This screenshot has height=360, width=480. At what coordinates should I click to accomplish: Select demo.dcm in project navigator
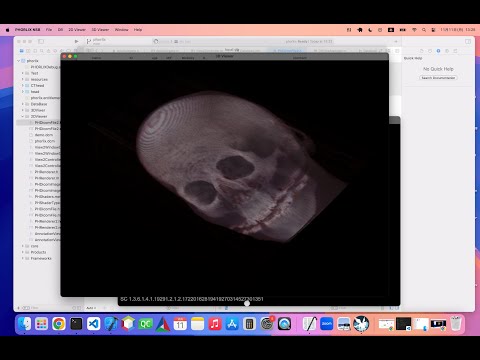(x=44, y=135)
